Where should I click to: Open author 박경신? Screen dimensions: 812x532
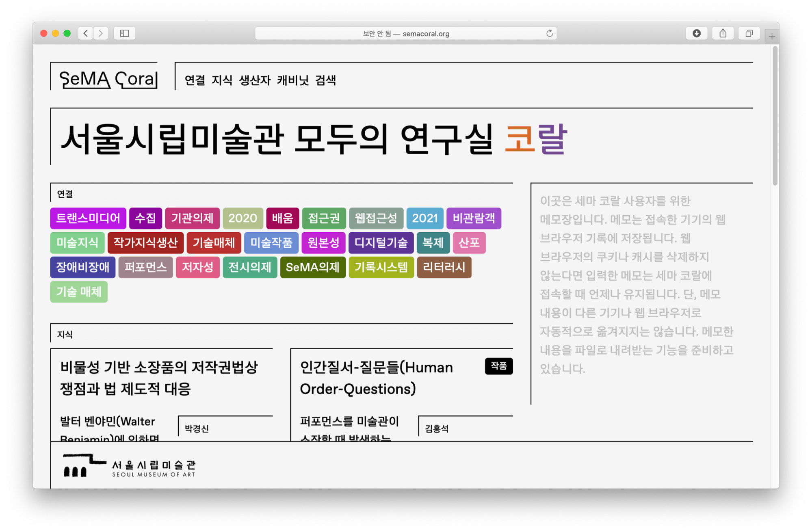tap(197, 428)
